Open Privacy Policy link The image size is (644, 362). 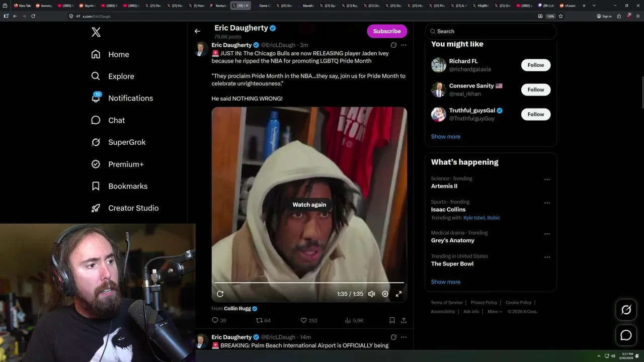coord(484,303)
